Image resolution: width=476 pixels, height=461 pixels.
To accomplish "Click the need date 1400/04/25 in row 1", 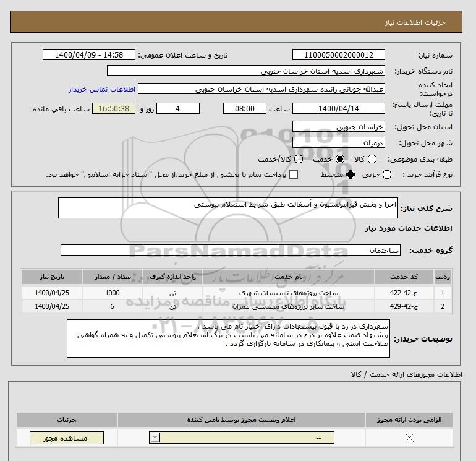I will (x=52, y=293).
